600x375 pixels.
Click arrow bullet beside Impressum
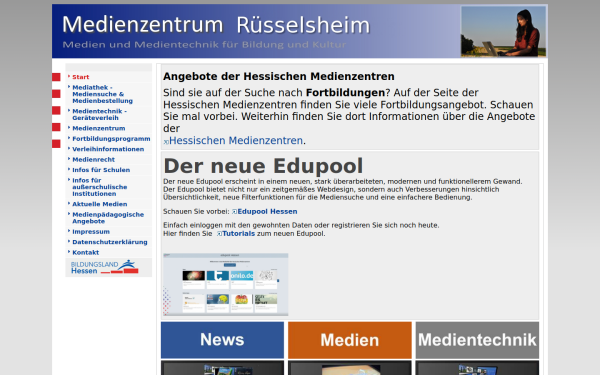[69, 231]
